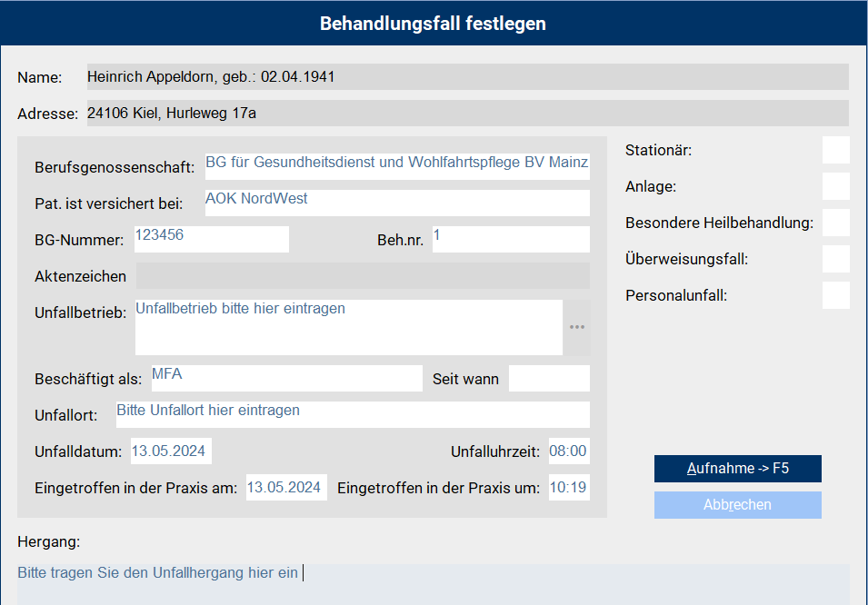Select the Unfallort input field

point(353,414)
